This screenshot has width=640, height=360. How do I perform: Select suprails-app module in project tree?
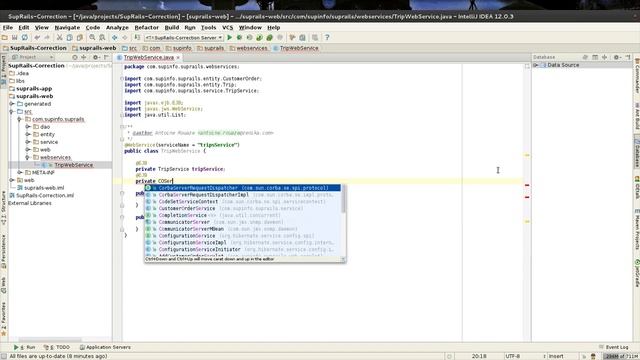click(34, 88)
